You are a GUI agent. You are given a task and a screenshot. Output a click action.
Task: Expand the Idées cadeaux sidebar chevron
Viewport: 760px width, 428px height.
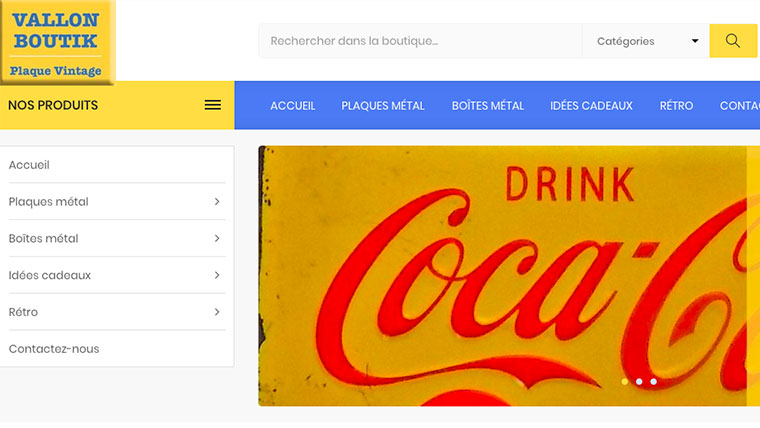217,275
